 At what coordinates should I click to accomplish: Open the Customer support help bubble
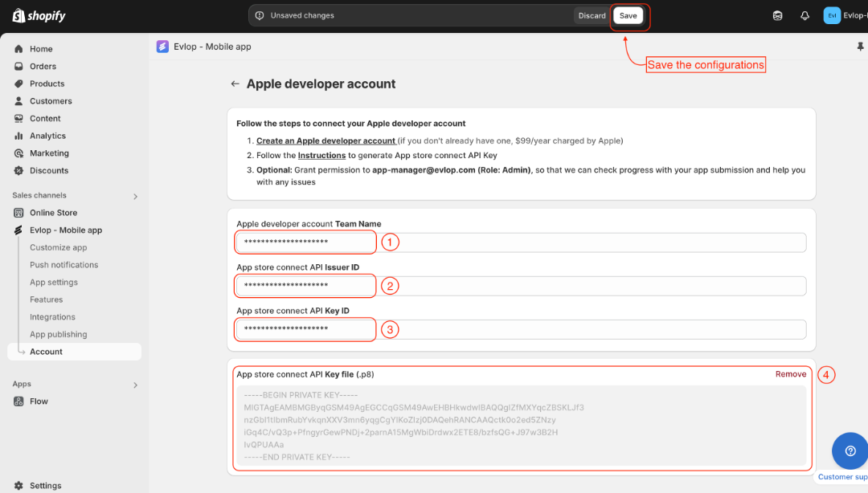point(850,451)
